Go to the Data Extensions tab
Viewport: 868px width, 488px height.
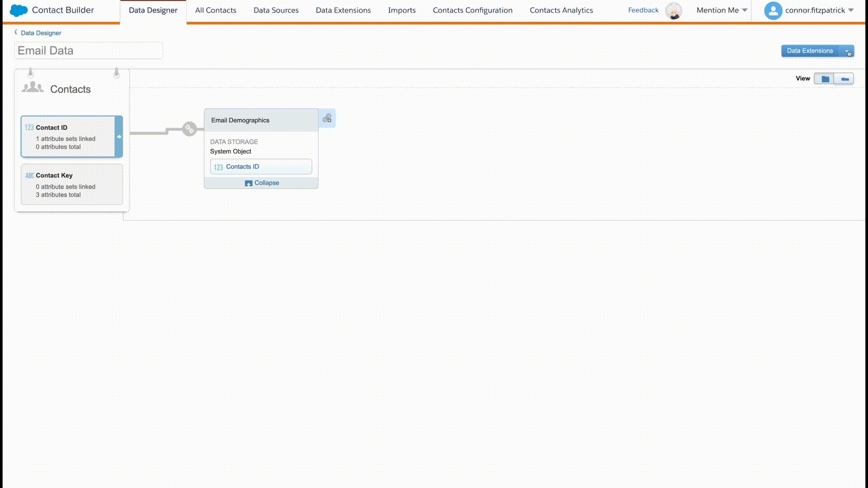343,10
